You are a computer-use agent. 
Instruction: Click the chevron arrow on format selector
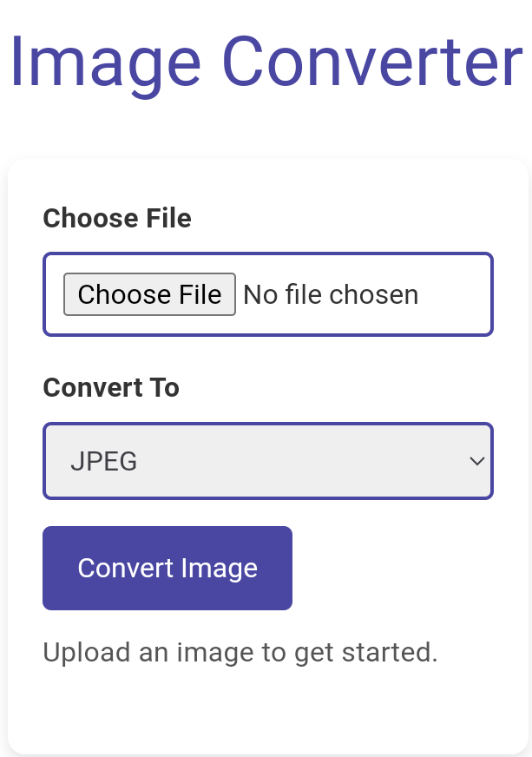[x=476, y=461]
